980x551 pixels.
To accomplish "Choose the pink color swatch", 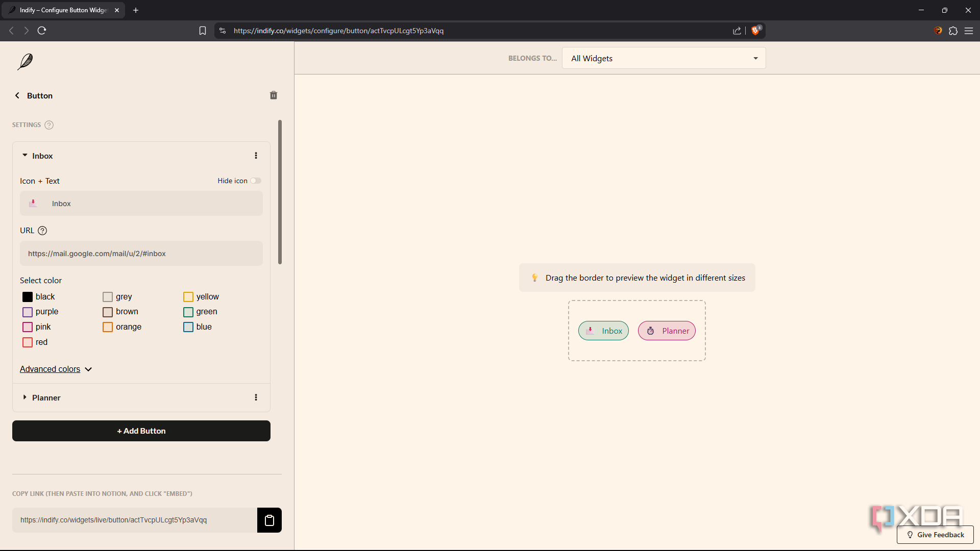I will [28, 327].
